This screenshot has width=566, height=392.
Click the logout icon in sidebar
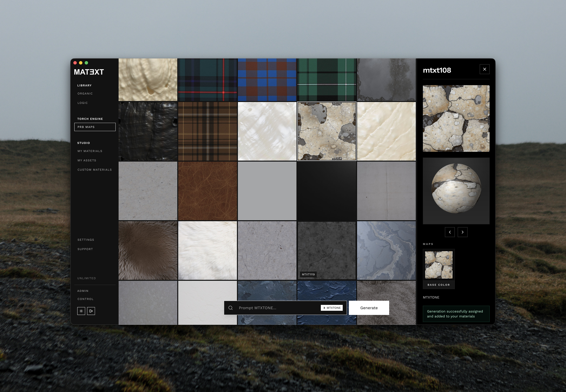tap(91, 311)
